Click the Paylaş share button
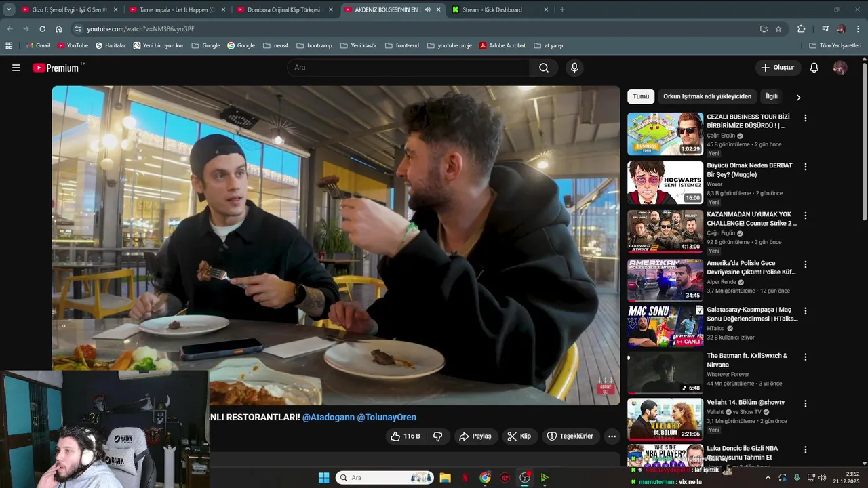868x488 pixels. (x=475, y=436)
